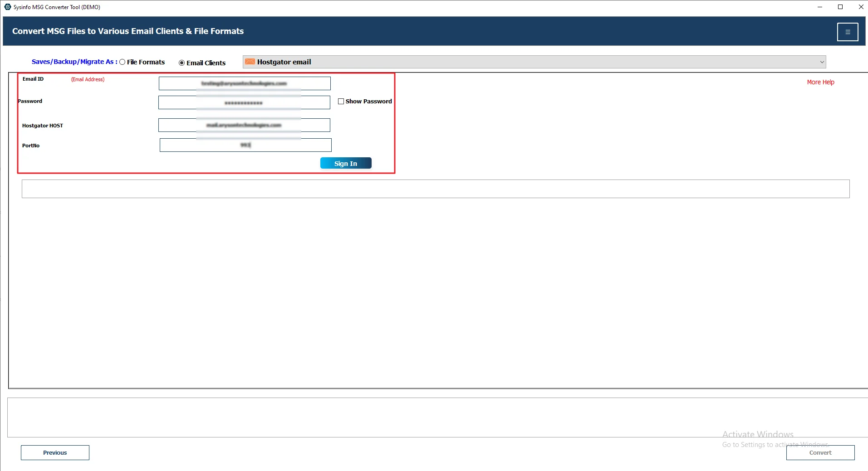Click inside the Email ID field
Viewport: 868px width, 471px height.
click(244, 83)
